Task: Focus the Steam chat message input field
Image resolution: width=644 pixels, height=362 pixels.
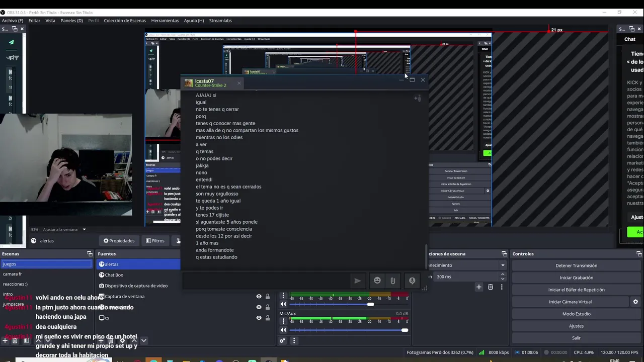Action: click(x=266, y=281)
